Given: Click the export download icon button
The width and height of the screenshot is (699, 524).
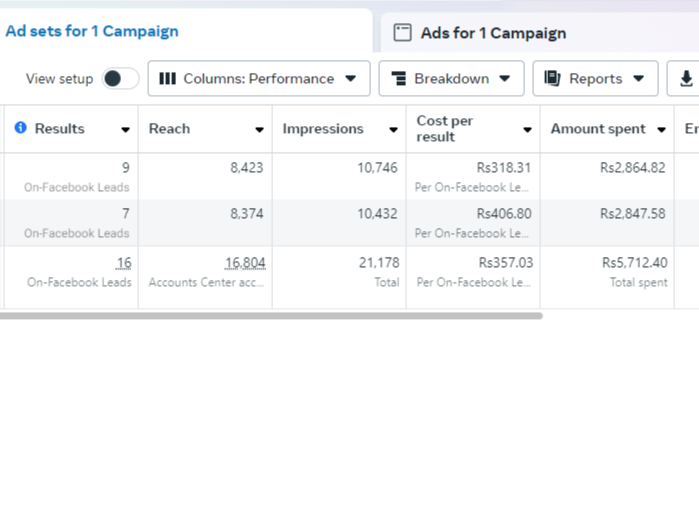Looking at the screenshot, I should 686,79.
